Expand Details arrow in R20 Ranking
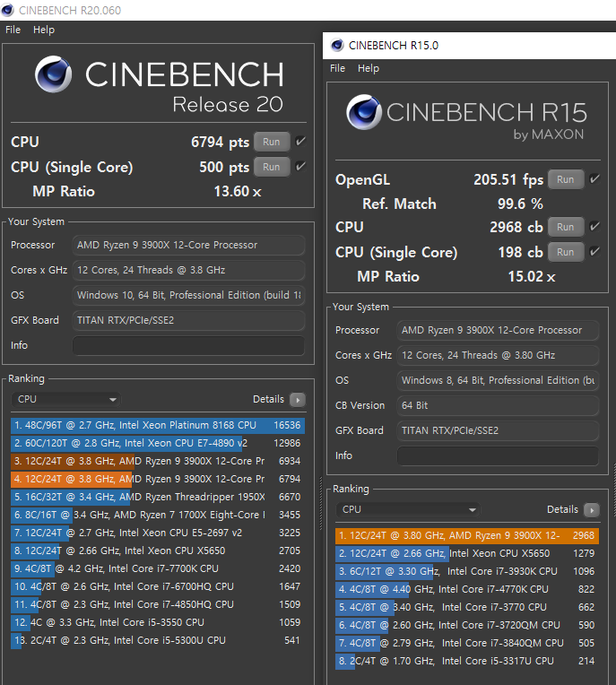Image resolution: width=616 pixels, height=685 pixels. tap(298, 400)
